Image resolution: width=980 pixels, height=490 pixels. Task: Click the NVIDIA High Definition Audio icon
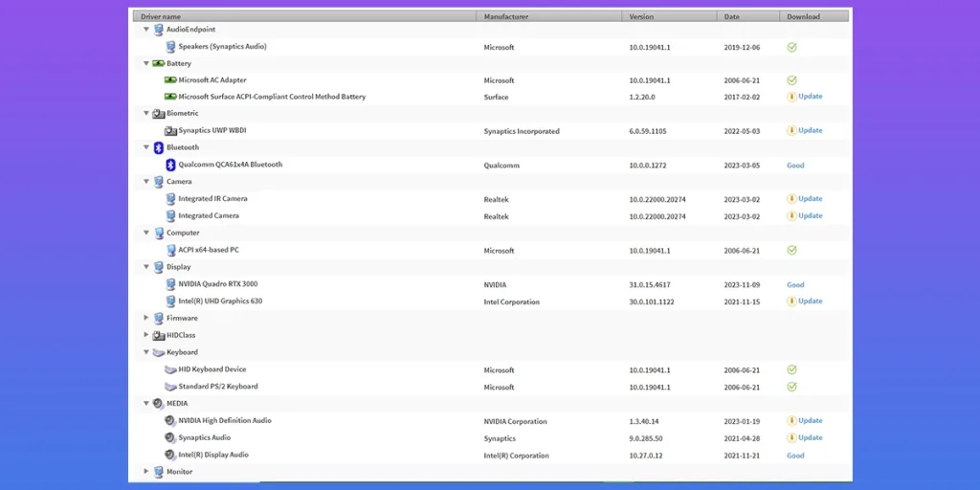click(x=170, y=420)
